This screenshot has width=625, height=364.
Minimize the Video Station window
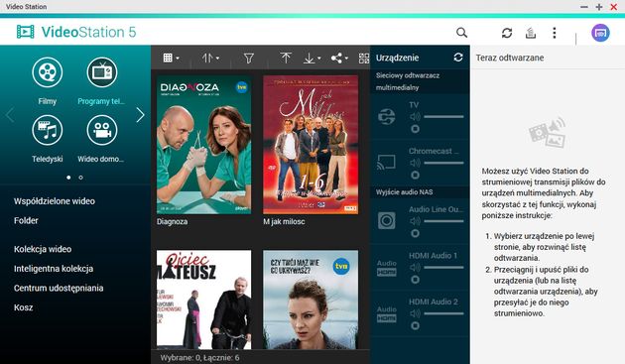[584, 7]
